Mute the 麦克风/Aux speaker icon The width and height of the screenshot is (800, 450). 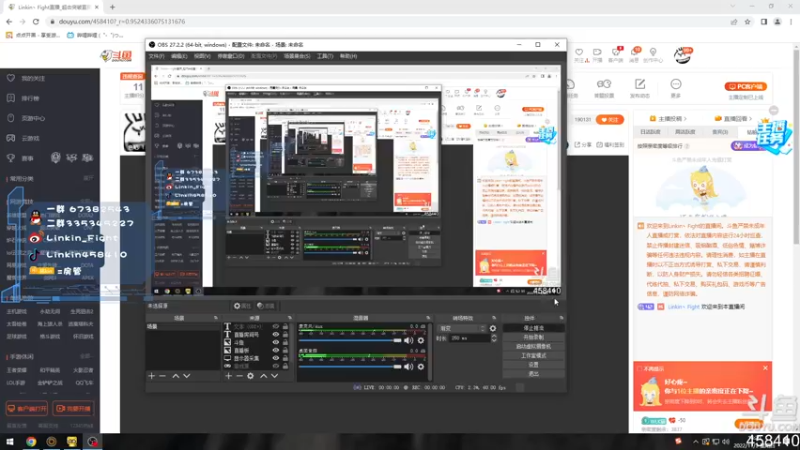click(x=409, y=340)
